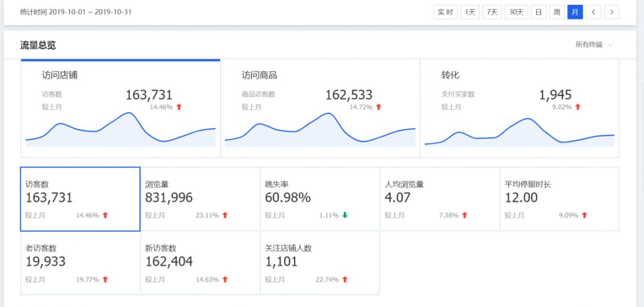Viewport: 644px width, 307px height.
Task: Click the 1,945 支付买家数 value
Action: pyautogui.click(x=555, y=95)
